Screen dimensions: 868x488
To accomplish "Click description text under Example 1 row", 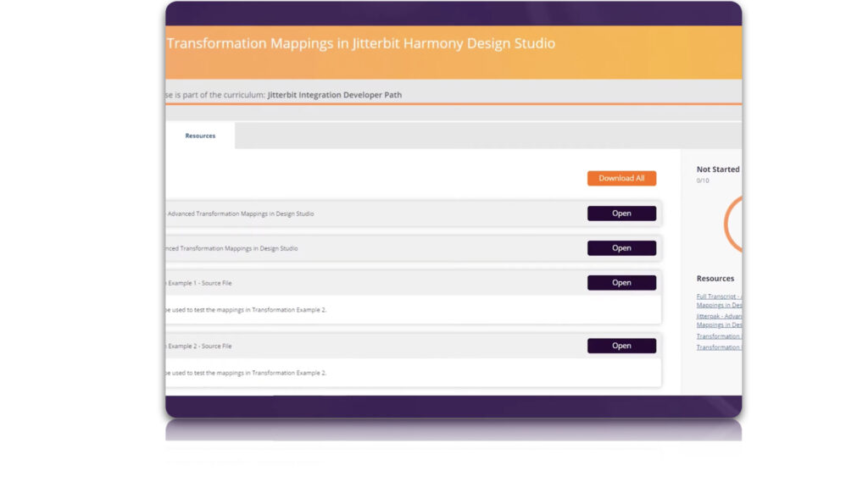I will (246, 310).
